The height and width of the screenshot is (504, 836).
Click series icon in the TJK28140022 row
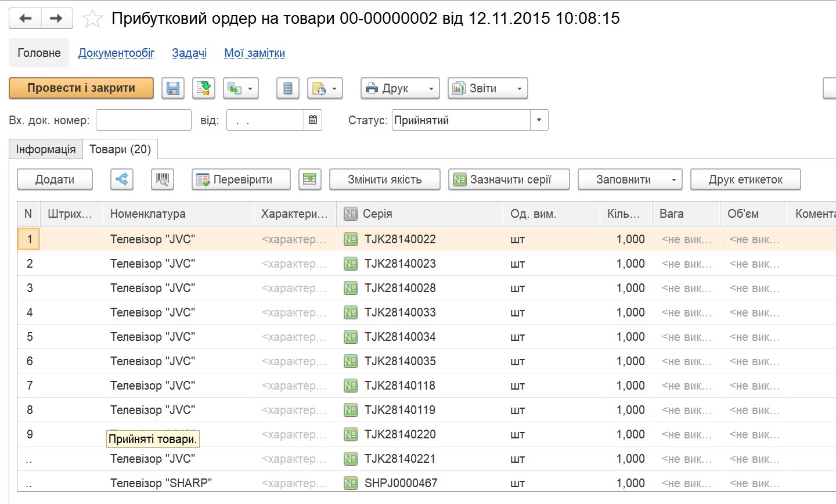click(351, 239)
